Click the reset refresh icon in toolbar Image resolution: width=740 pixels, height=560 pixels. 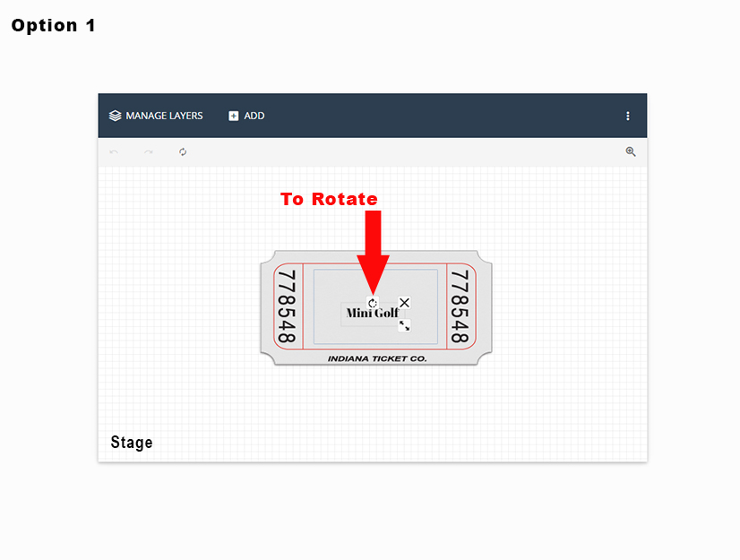(x=183, y=152)
